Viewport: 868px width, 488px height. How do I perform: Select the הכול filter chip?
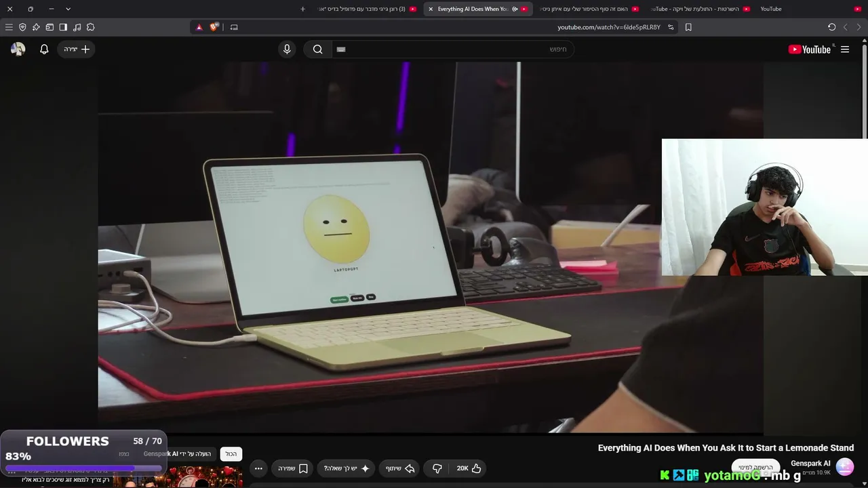[231, 454]
